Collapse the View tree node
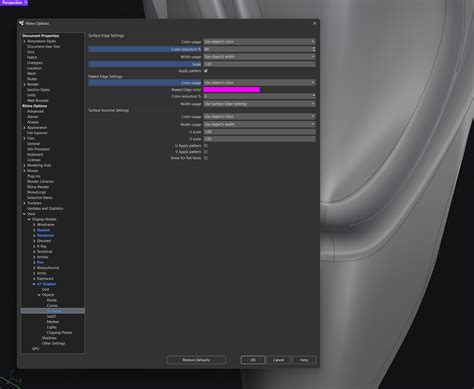474x389 pixels. coord(24,214)
